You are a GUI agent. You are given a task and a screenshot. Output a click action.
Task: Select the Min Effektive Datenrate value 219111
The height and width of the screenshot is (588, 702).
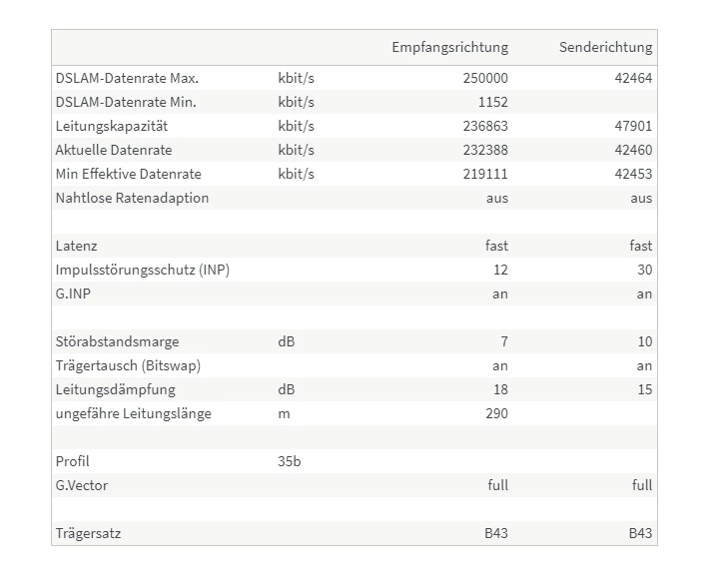tap(485, 174)
